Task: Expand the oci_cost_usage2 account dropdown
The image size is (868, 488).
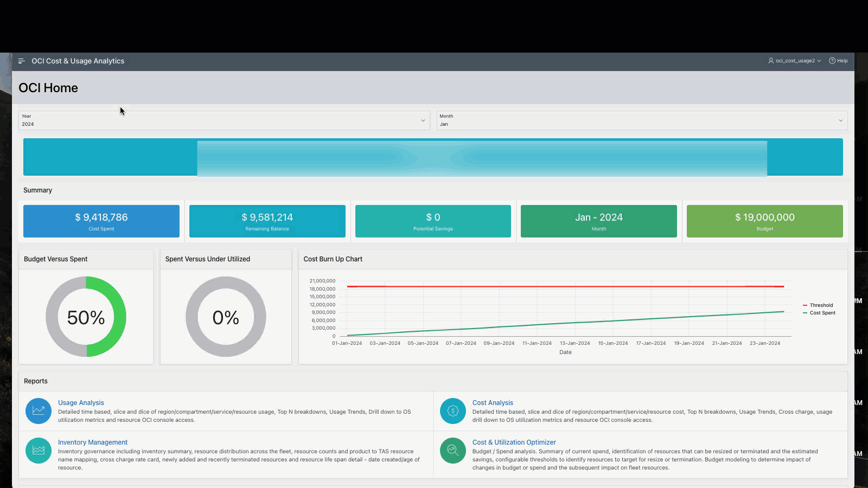Action: pyautogui.click(x=819, y=61)
